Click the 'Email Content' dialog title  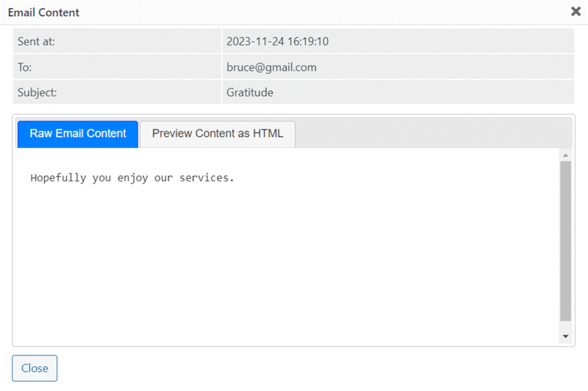point(44,13)
